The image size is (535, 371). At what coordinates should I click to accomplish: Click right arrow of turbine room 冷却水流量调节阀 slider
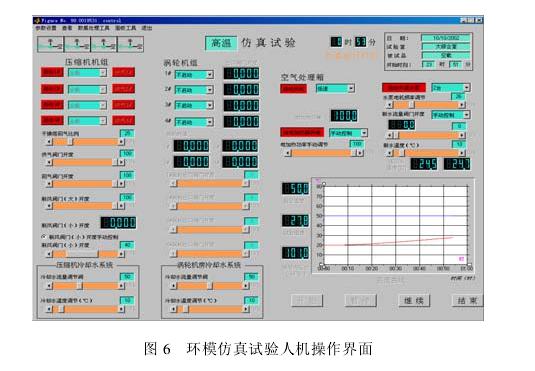tap(246, 286)
